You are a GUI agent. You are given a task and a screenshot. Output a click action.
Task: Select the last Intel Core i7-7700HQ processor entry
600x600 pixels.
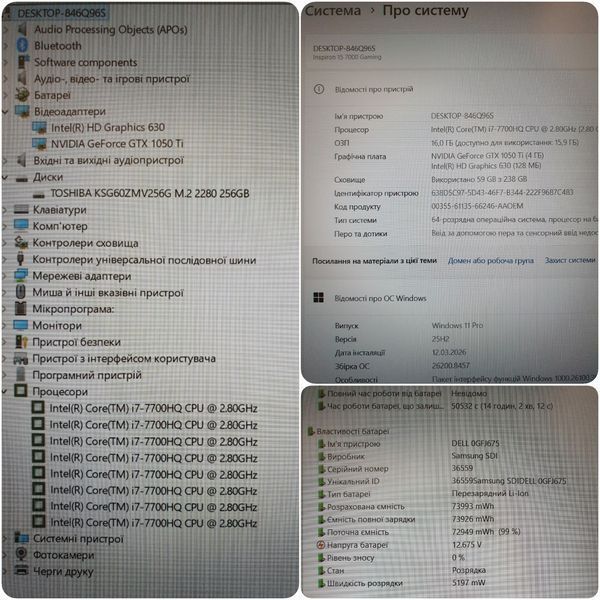[x=153, y=522]
